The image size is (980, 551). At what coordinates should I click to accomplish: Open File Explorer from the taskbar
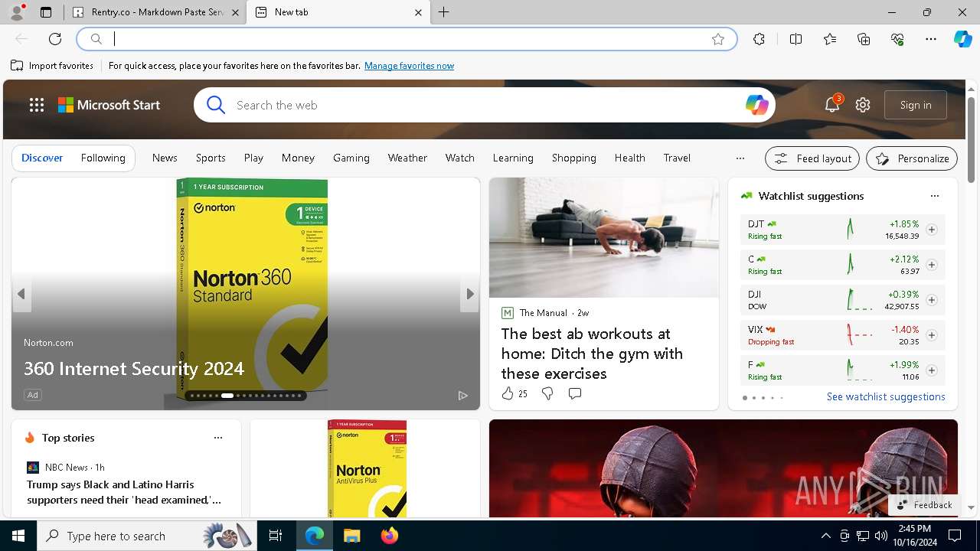click(x=351, y=536)
